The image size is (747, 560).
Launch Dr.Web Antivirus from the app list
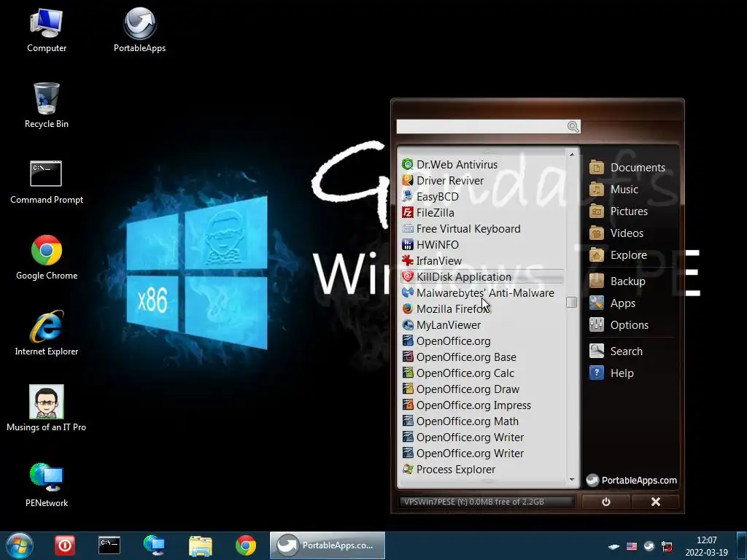pyautogui.click(x=449, y=164)
